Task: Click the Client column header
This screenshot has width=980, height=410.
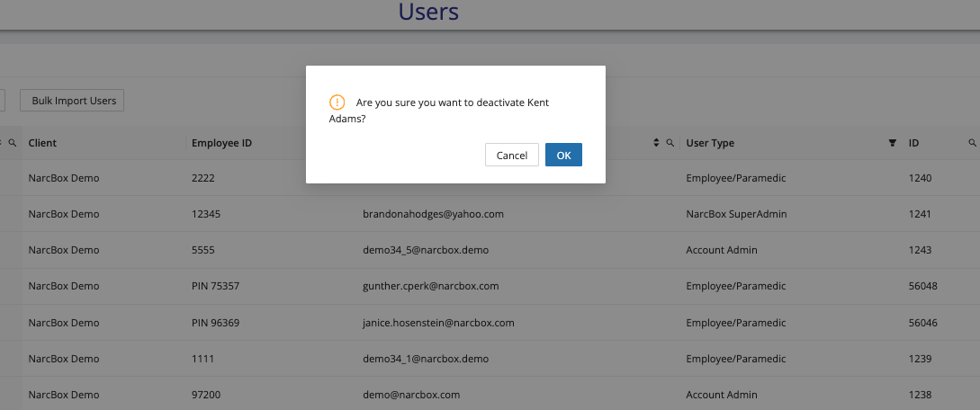Action: (42, 143)
